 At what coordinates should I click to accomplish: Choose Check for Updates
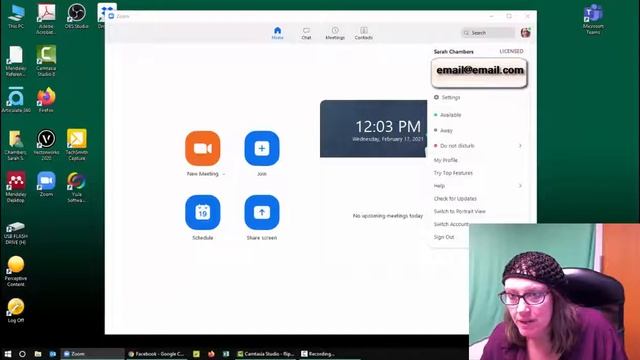click(455, 199)
